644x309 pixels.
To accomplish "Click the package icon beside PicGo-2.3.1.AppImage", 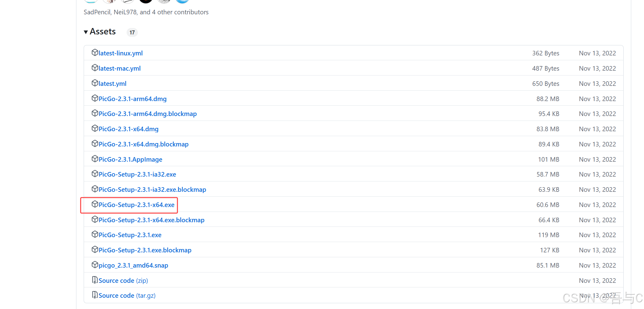I will pos(95,159).
